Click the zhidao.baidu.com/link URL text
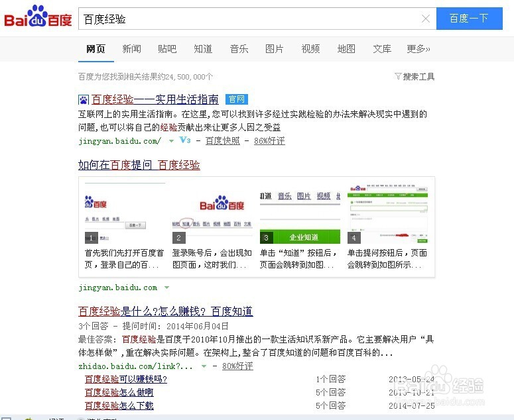514x420 pixels. tap(135, 366)
